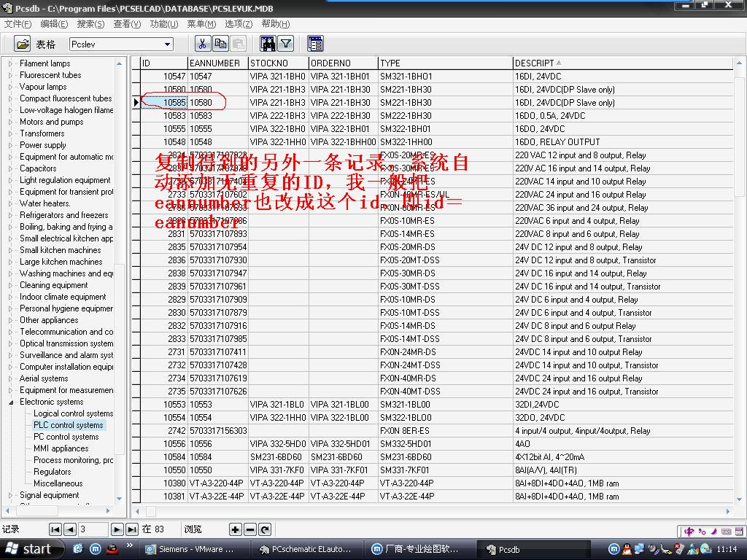Click the record number input field

(x=93, y=529)
